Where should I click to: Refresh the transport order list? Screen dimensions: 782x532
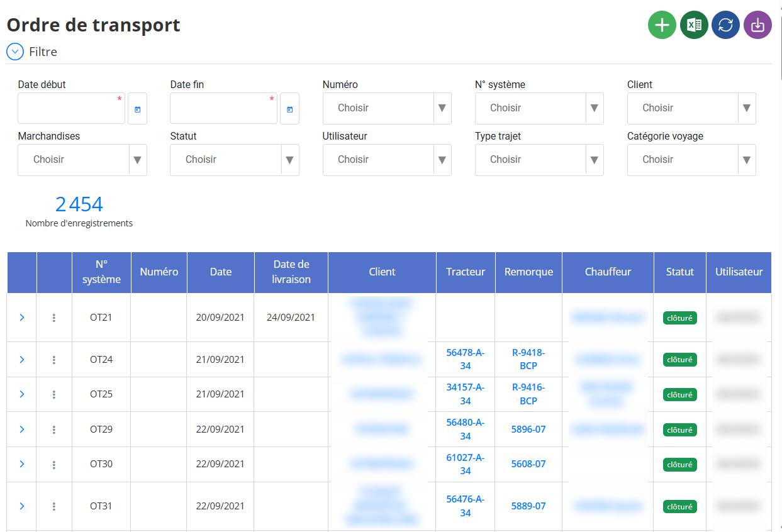click(725, 25)
